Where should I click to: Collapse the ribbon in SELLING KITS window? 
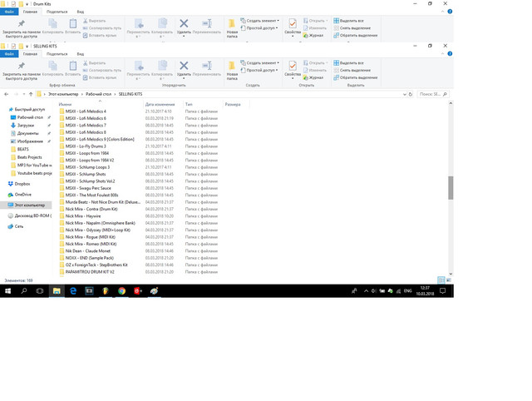pos(442,53)
